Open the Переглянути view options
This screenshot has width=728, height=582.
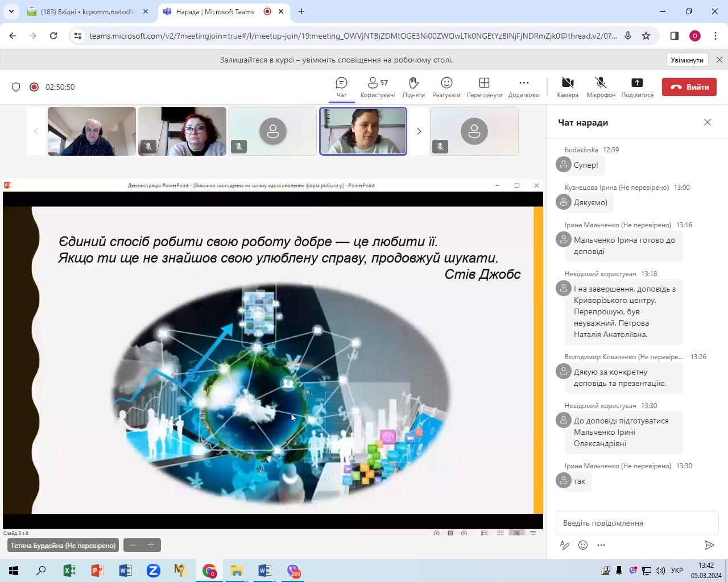484,87
